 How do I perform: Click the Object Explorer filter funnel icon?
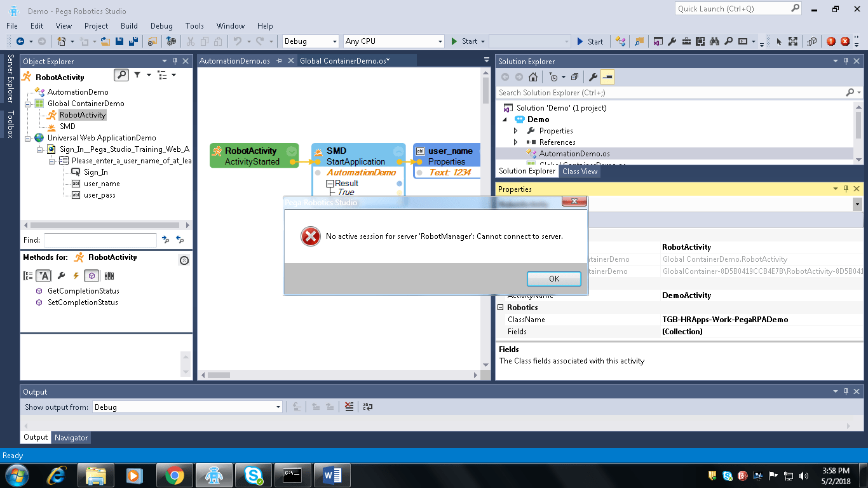(x=137, y=75)
